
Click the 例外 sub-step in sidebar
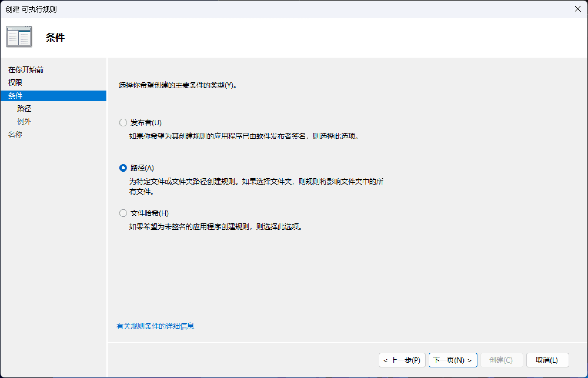pyautogui.click(x=24, y=121)
